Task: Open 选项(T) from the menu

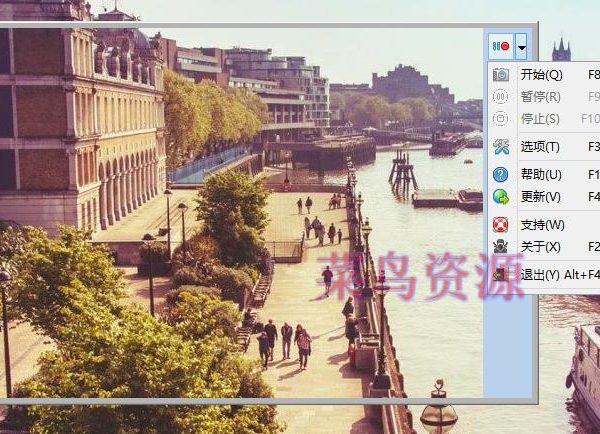Action: point(541,147)
